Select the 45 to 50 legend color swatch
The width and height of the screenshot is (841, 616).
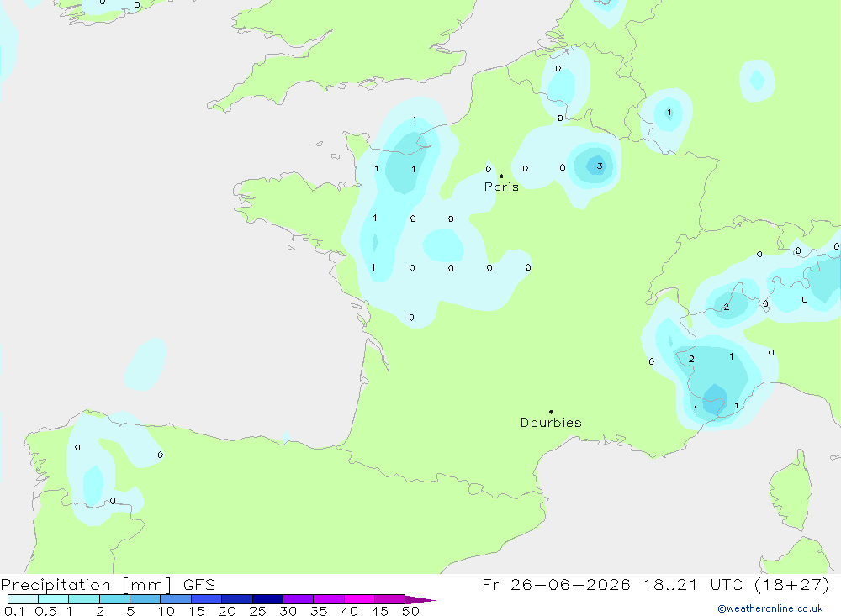(x=390, y=599)
